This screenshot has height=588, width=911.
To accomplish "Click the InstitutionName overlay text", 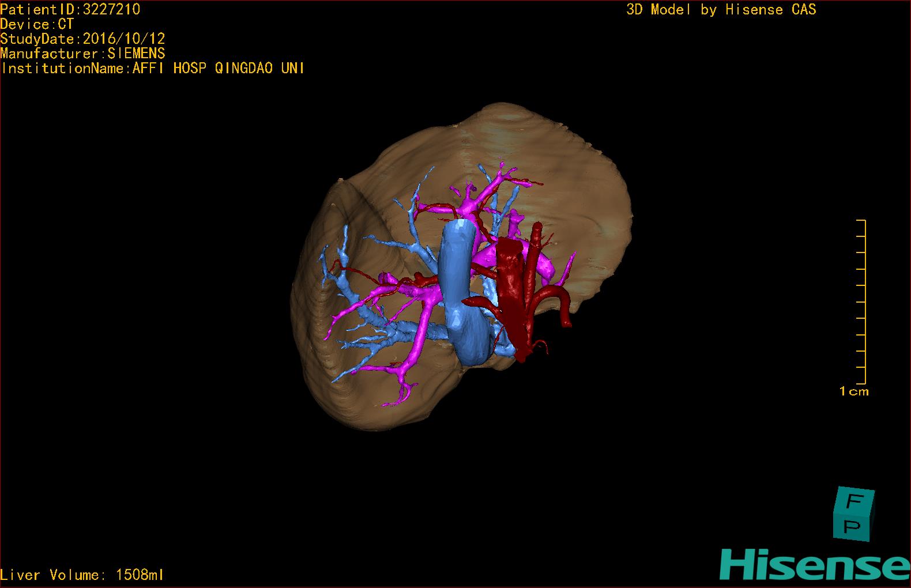I will click(x=153, y=69).
